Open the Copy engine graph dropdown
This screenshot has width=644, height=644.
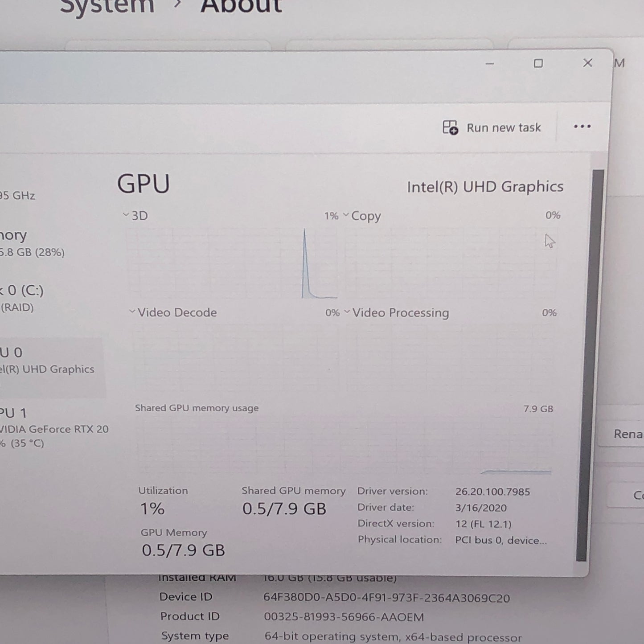tap(346, 215)
